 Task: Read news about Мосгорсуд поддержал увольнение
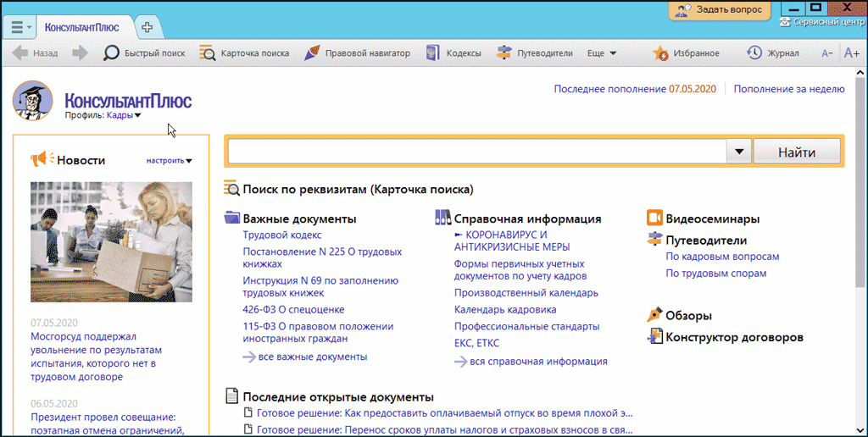tap(97, 357)
